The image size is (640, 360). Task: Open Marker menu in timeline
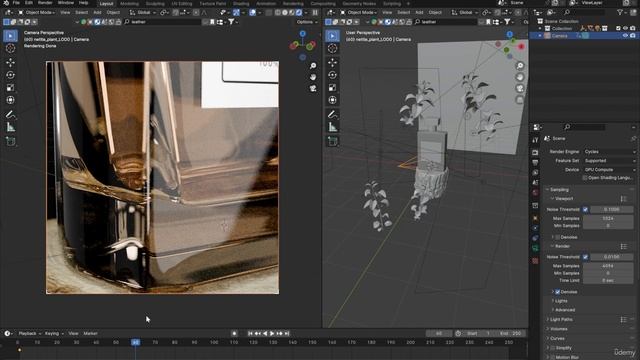tap(90, 333)
